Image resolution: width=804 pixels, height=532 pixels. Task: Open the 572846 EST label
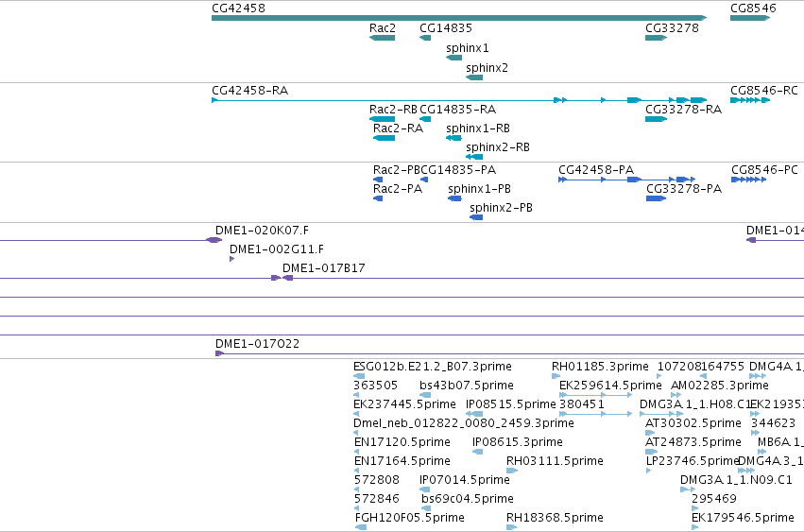click(x=377, y=499)
